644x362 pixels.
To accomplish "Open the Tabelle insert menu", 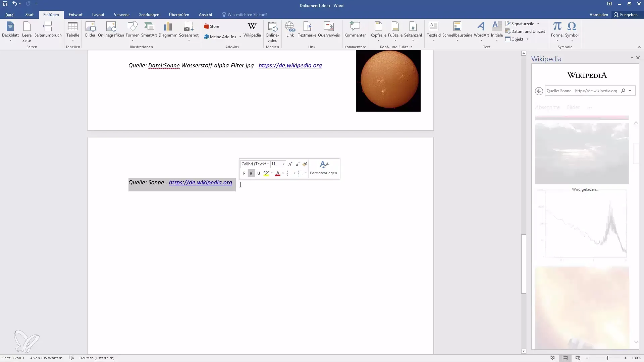I will (73, 32).
